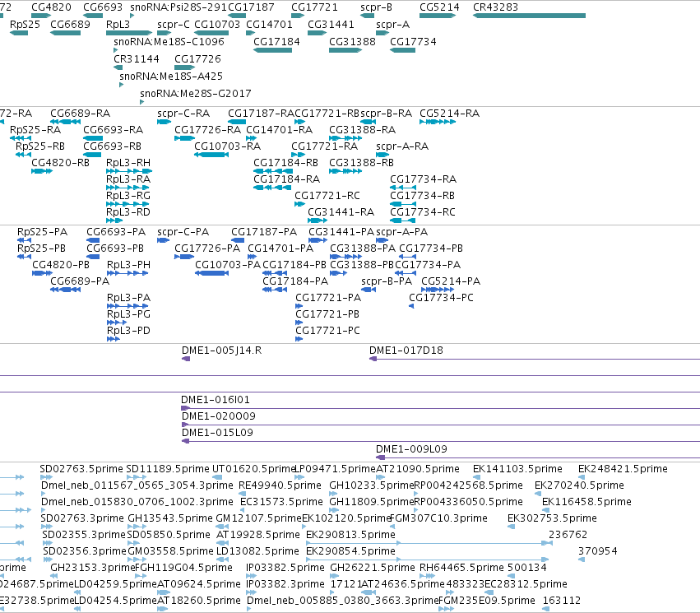Screen dimensions: 700x613
Task: Select the 163112 feature label
Action: coord(562,601)
